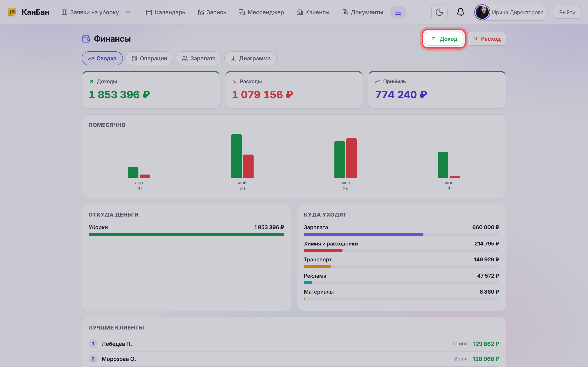Select the Сводка tab

(x=102, y=58)
